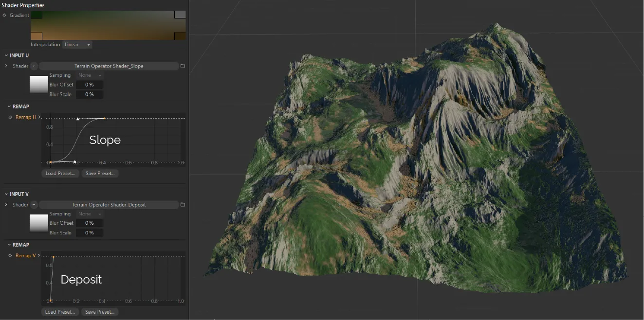
Task: Click the Input V shader preview thumbnail
Action: click(x=39, y=223)
